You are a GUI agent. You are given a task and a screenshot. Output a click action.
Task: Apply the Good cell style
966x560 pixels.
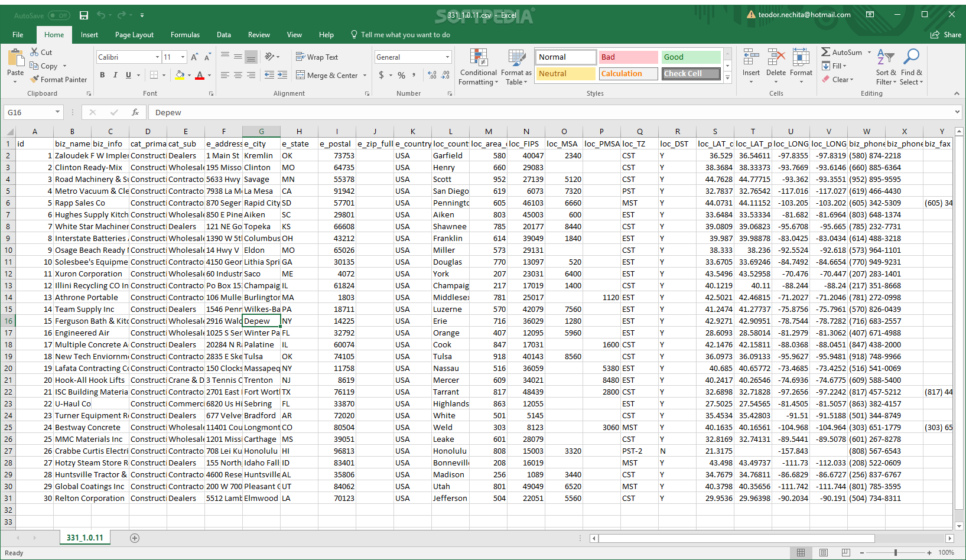[x=691, y=57]
